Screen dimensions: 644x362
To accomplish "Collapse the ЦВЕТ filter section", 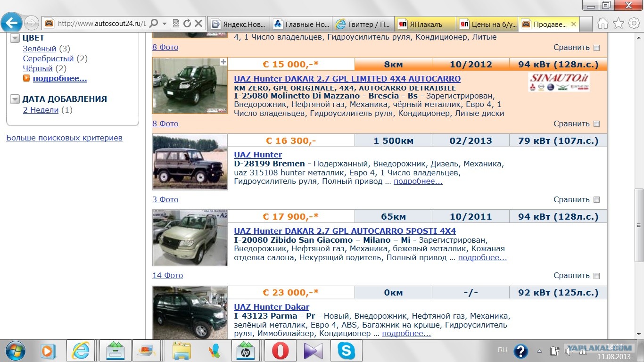I will coord(15,38).
